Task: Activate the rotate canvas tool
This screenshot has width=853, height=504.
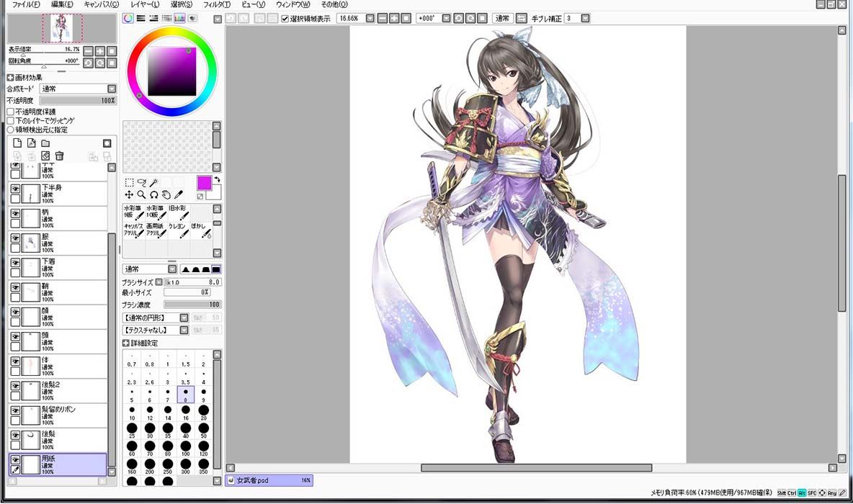Action: pos(154,194)
